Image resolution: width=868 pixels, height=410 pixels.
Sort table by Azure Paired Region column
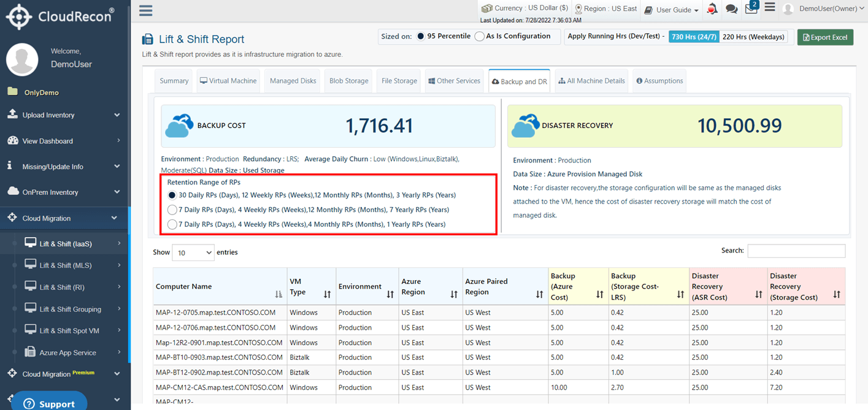click(539, 295)
